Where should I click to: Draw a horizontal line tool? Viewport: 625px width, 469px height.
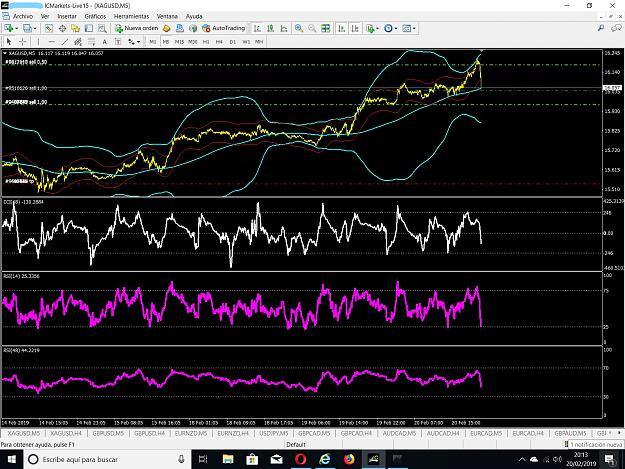[x=51, y=41]
